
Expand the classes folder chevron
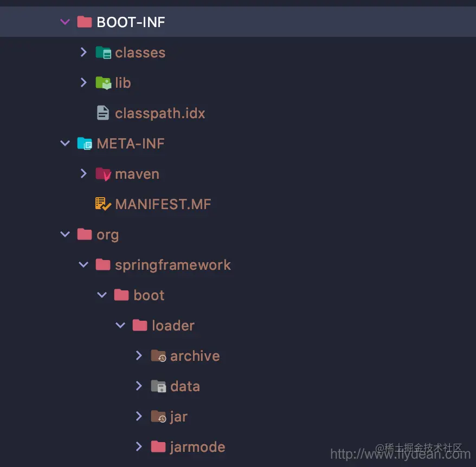click(83, 52)
